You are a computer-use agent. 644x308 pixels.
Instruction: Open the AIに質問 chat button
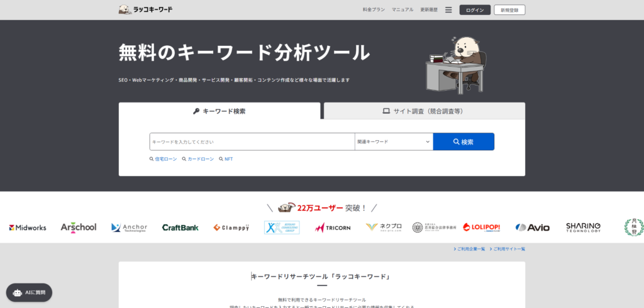pos(29,293)
